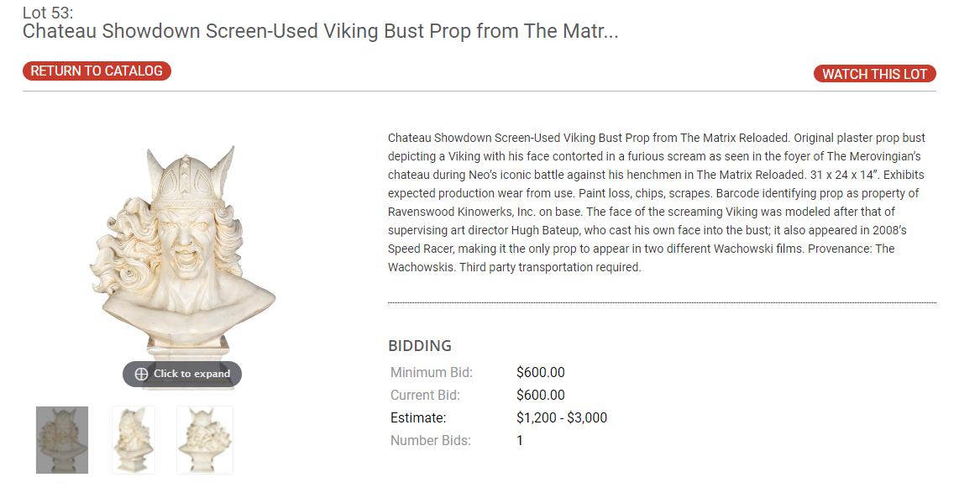Image resolution: width=980 pixels, height=493 pixels.
Task: Click the $1,200 - $3,000 estimate range
Action: click(561, 417)
